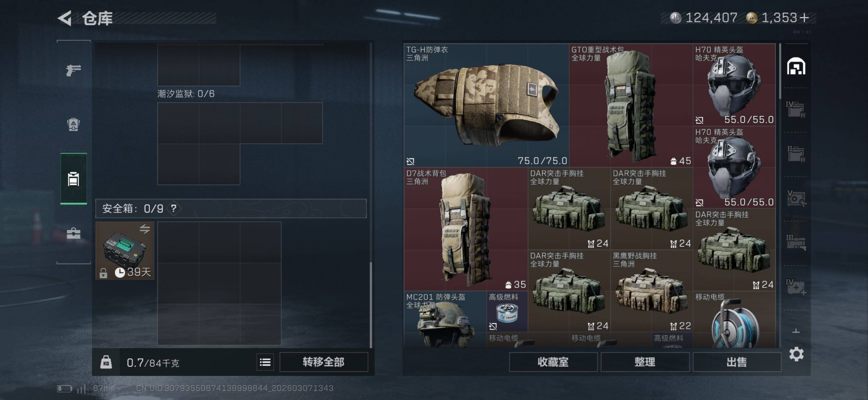Open the settings gear icon
Viewport: 868px width, 400px height.
pos(796,354)
